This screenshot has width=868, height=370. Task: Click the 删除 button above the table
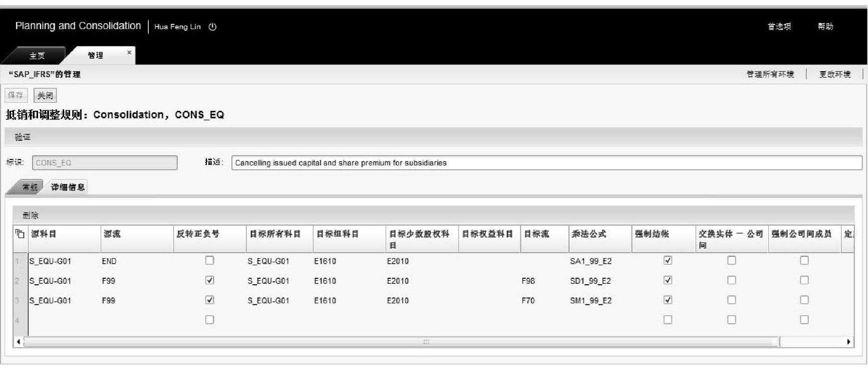31,216
